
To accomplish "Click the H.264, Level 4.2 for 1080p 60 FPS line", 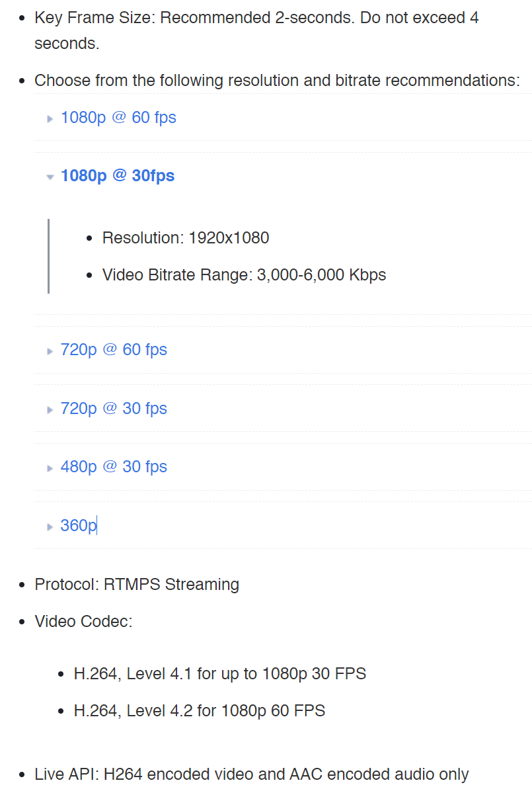I will [200, 711].
